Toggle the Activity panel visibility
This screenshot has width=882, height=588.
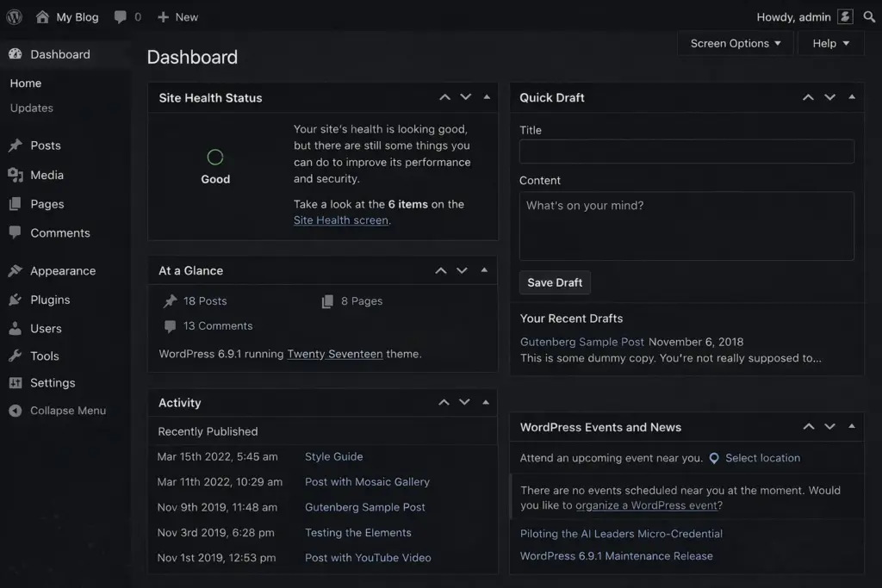tap(486, 402)
